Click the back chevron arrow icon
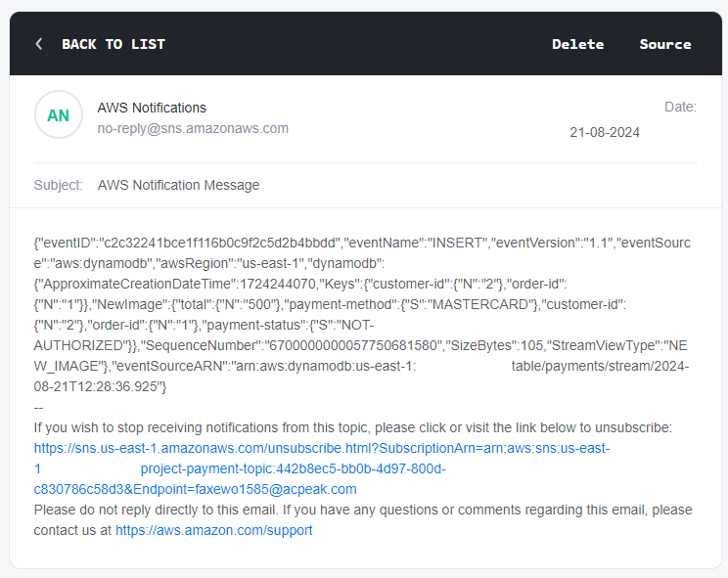 tap(39, 44)
